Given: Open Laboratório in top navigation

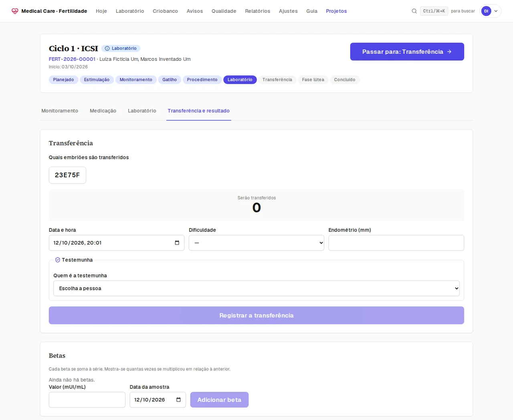Looking at the screenshot, I should [130, 11].
